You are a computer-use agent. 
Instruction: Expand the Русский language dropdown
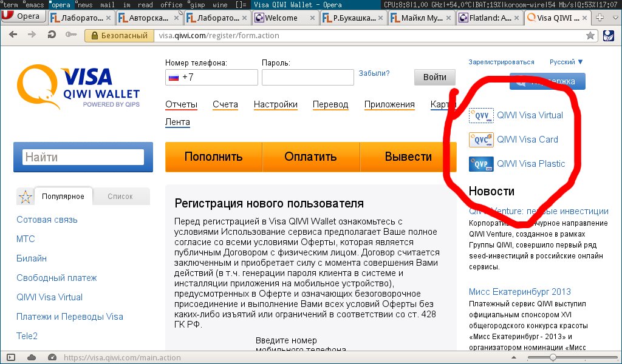[566, 62]
